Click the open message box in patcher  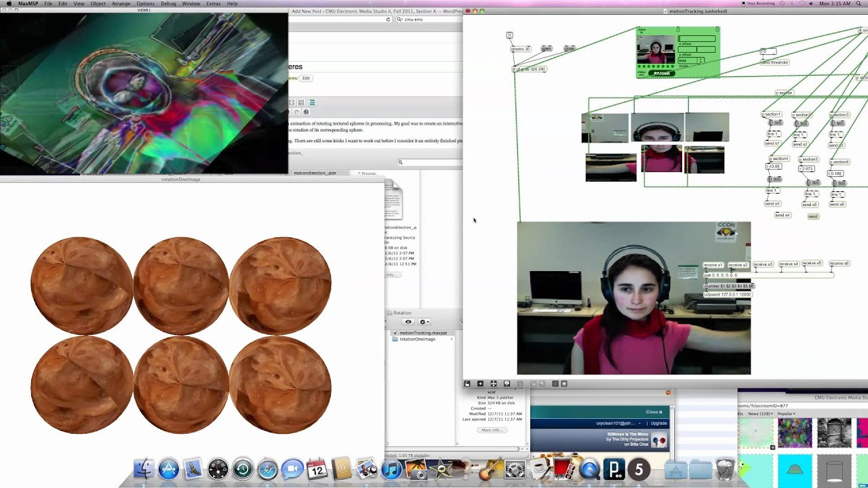click(x=547, y=49)
